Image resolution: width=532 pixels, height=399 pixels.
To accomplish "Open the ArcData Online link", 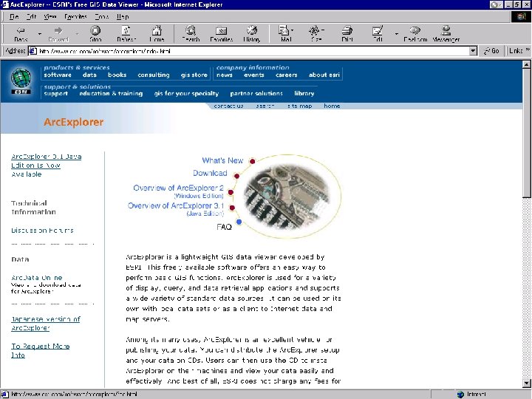I will click(x=37, y=278).
